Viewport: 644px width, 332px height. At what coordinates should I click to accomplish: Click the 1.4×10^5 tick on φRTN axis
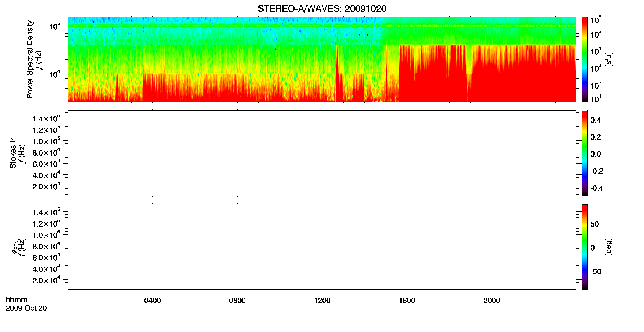click(x=46, y=212)
